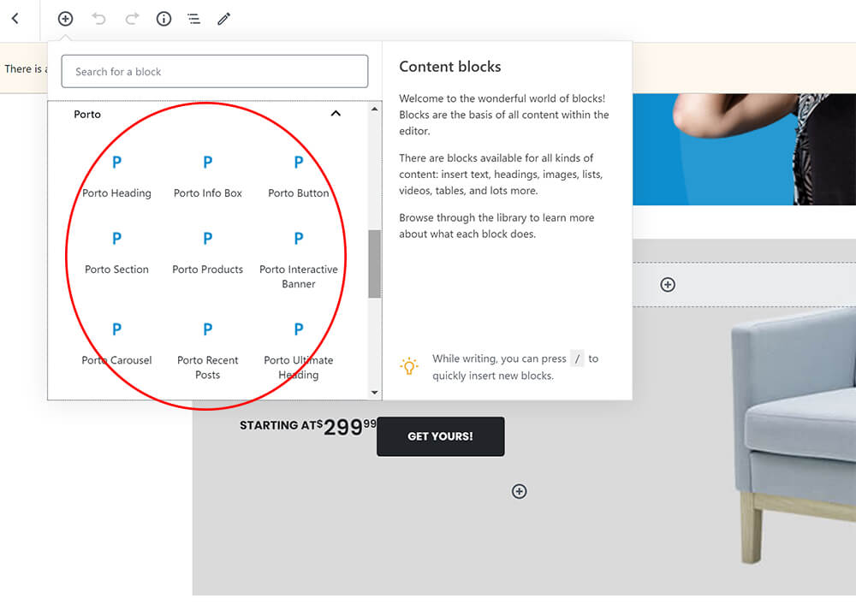The image size is (856, 616).
Task: Click the Redo arrow icon
Action: pyautogui.click(x=132, y=19)
